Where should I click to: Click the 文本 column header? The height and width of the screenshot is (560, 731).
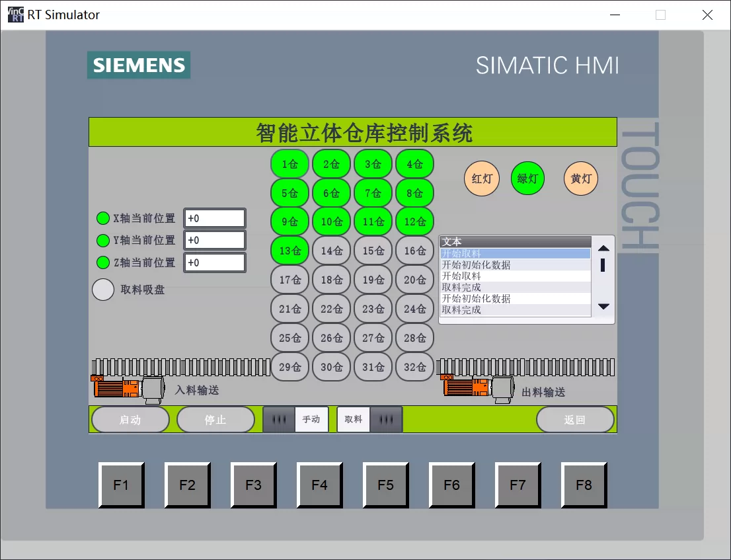515,241
